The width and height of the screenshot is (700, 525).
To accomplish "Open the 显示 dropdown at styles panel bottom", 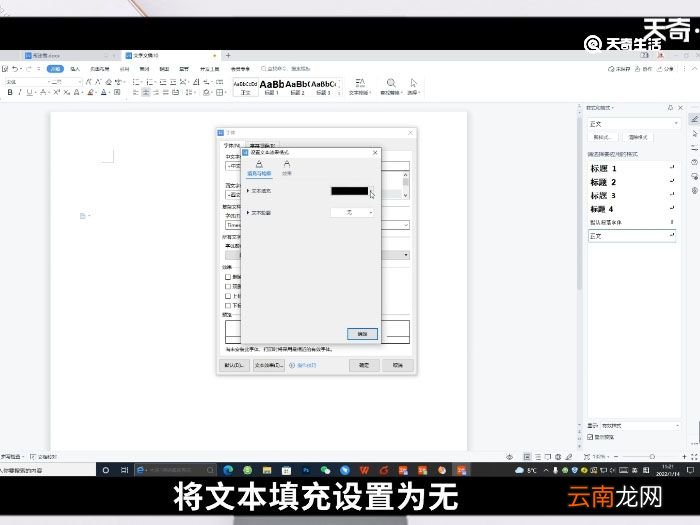I will coord(640,426).
